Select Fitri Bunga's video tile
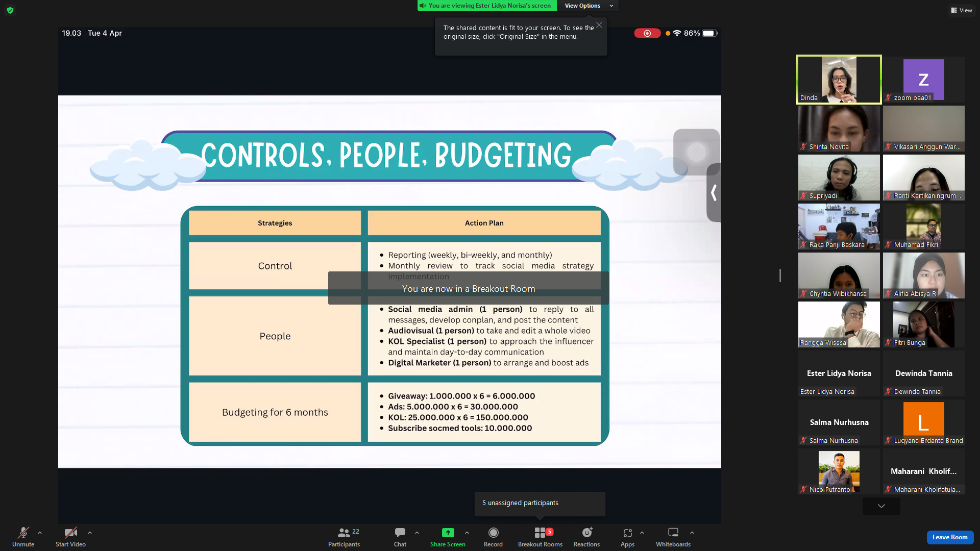This screenshot has width=980, height=551. [924, 324]
